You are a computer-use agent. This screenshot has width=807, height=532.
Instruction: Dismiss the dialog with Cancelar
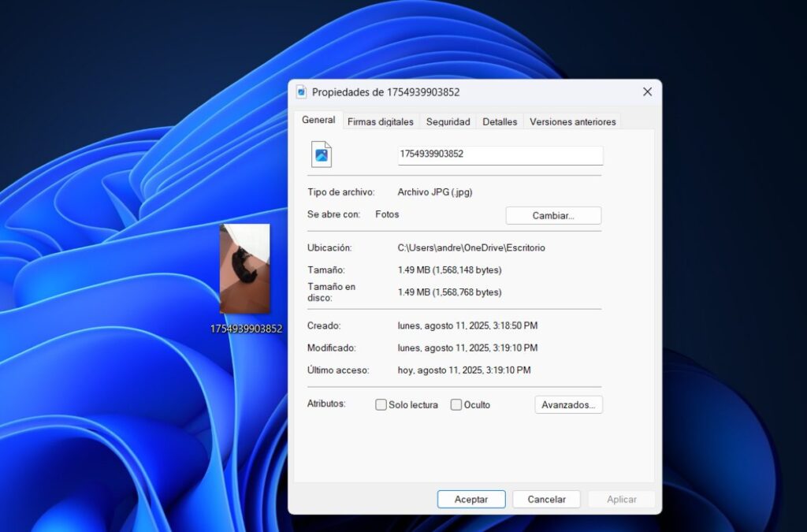point(546,499)
